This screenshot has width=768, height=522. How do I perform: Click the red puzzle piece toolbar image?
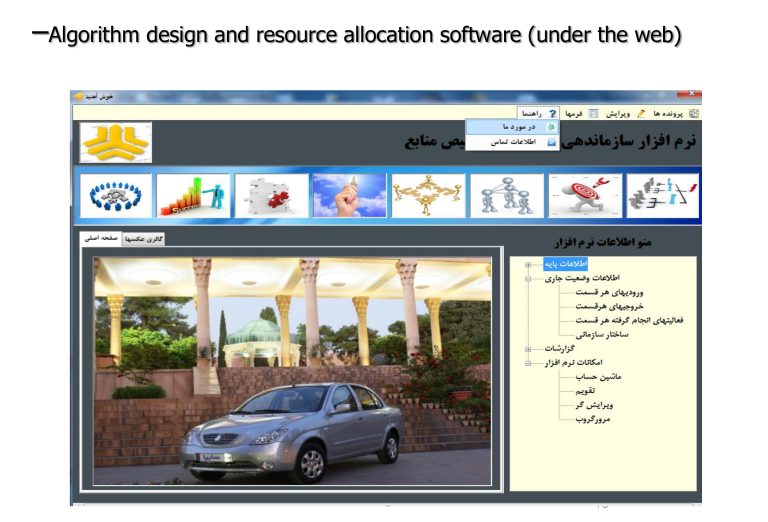pyautogui.click(x=271, y=195)
